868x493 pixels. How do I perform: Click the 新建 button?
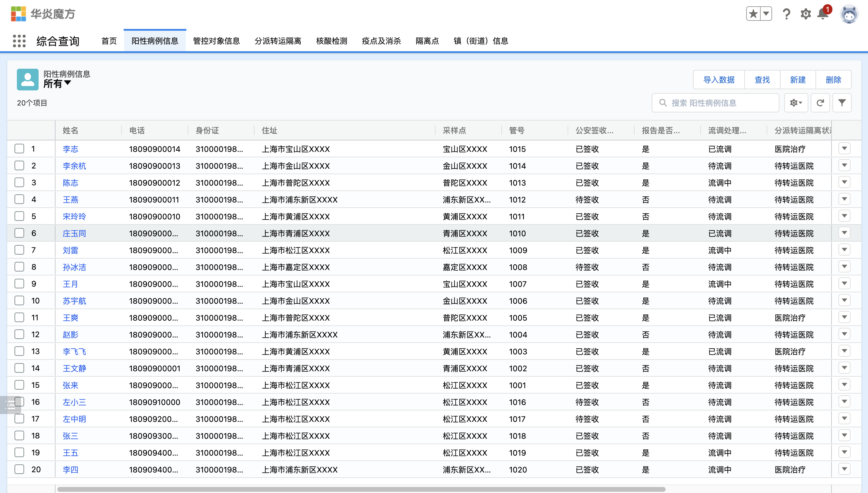tap(798, 80)
